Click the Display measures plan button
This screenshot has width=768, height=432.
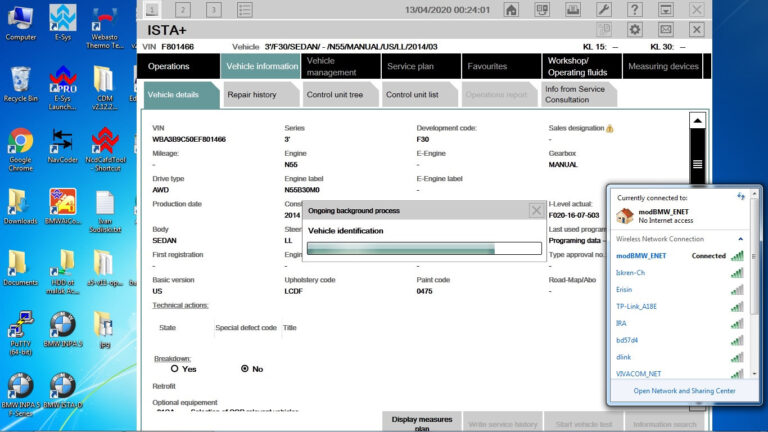(x=422, y=422)
